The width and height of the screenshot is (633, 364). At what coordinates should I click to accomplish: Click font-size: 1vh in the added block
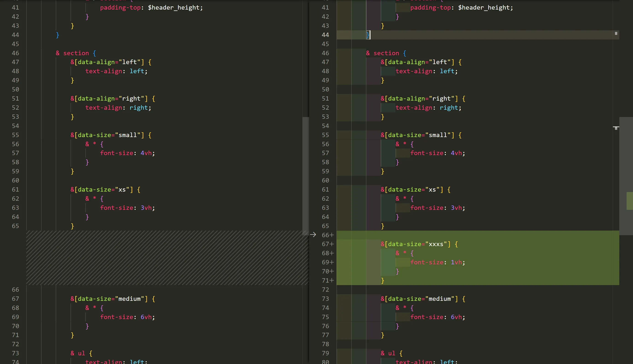437,263
